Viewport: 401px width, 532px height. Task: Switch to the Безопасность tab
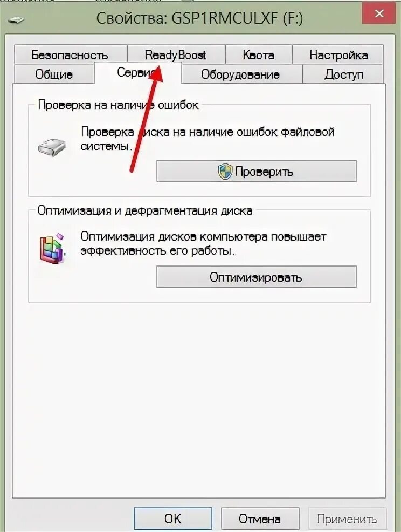70,54
